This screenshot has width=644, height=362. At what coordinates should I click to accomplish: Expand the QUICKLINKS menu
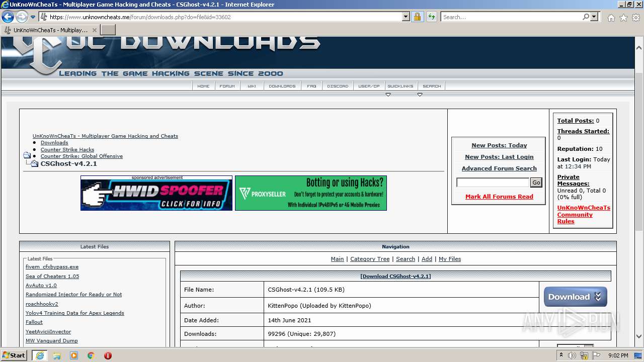click(400, 86)
